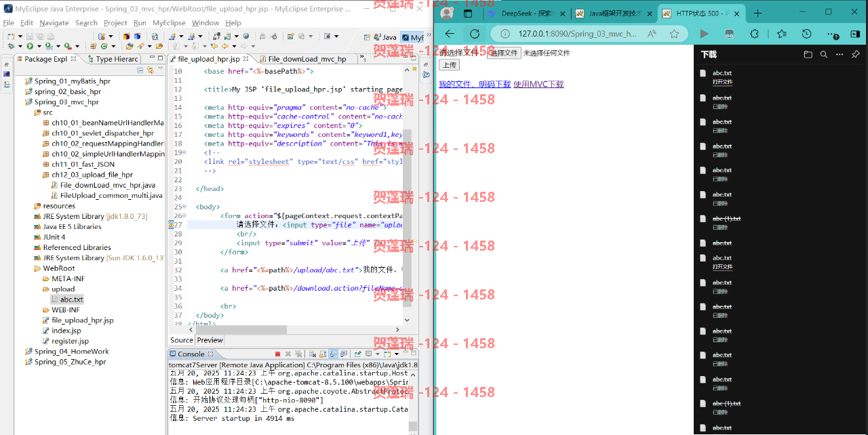Image resolution: width=868 pixels, height=435 pixels.
Task: Click the 使用MVC下载 link
Action: [538, 84]
